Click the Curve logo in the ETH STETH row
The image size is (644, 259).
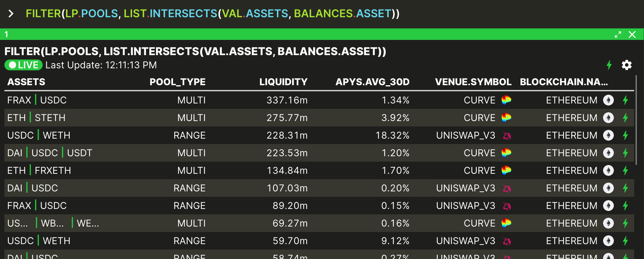506,118
